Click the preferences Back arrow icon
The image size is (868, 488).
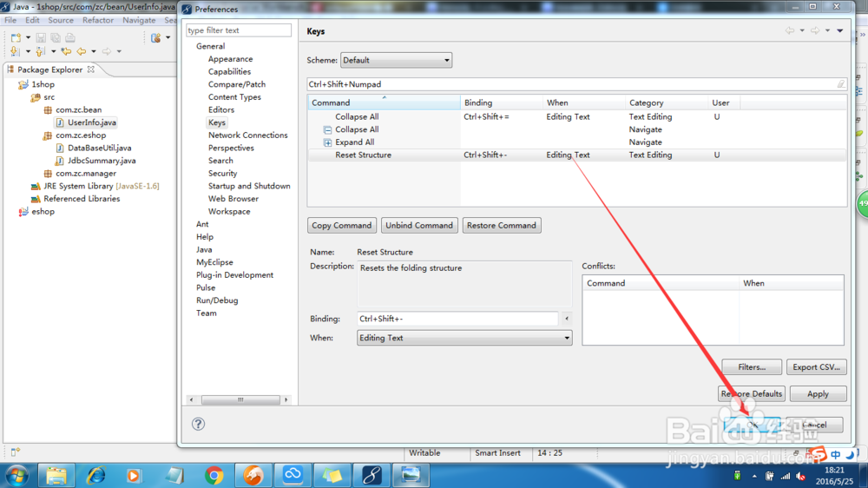(790, 31)
